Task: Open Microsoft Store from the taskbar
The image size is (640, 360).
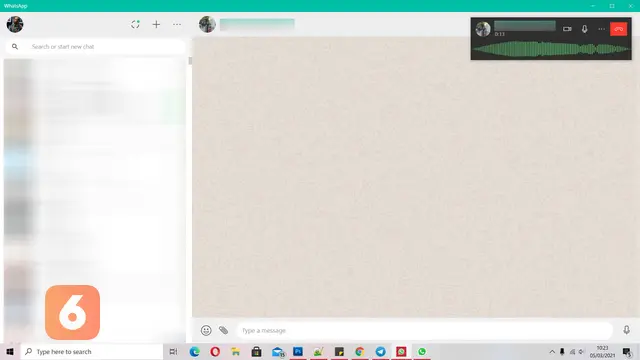Action: (256, 351)
